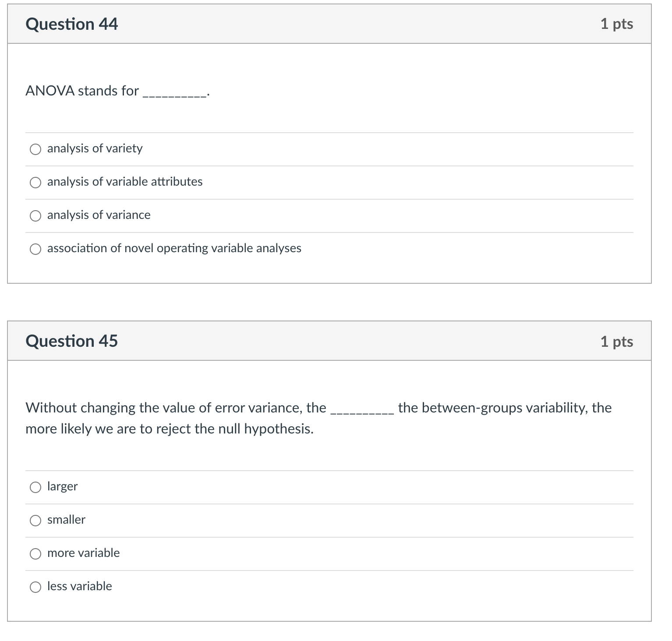Click the Question 44 header
Viewport: 672px width, 641px height.
click(x=72, y=24)
